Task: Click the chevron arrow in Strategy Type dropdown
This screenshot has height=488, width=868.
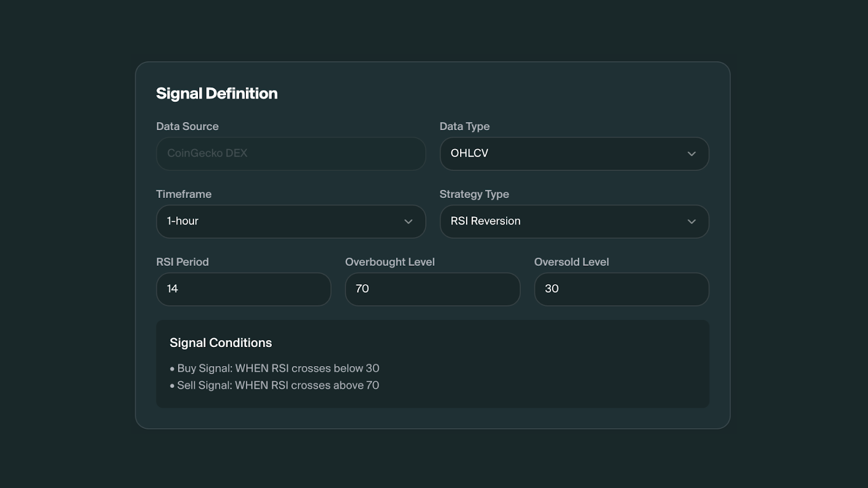Action: (691, 222)
